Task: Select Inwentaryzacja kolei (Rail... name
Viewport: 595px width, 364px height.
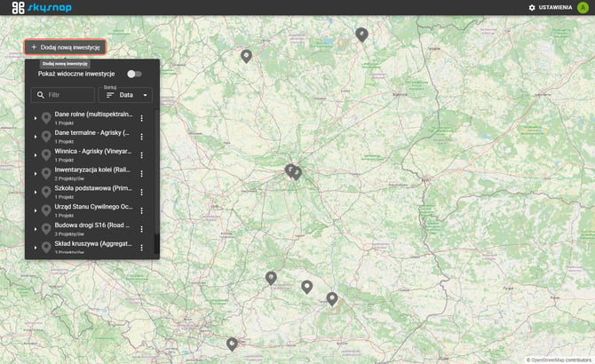Action: pyautogui.click(x=92, y=170)
